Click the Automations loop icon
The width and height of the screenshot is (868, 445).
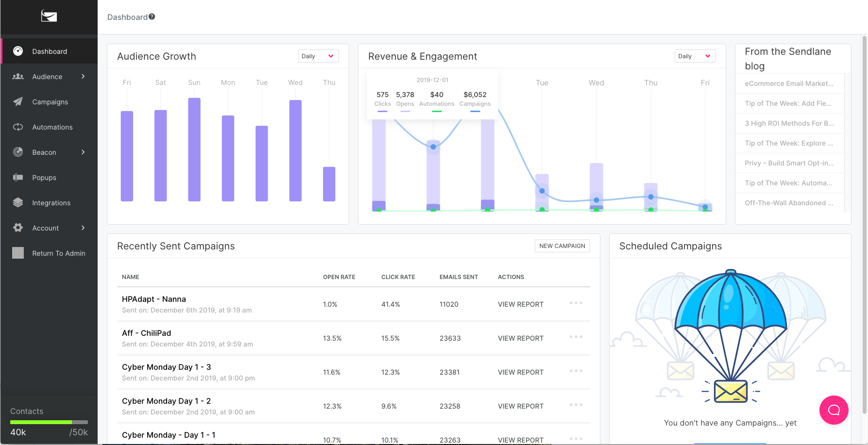point(18,127)
